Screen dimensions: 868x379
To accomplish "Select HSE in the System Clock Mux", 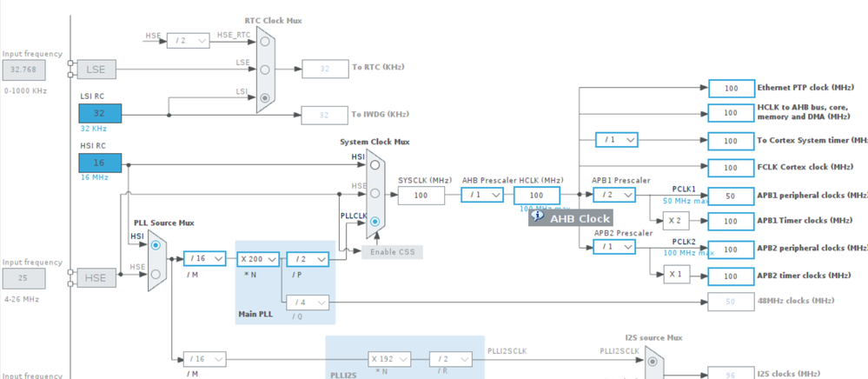I will tap(375, 193).
